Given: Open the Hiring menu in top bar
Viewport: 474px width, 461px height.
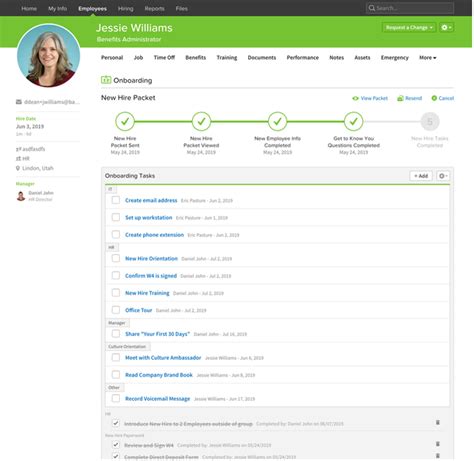Looking at the screenshot, I should (125, 8).
